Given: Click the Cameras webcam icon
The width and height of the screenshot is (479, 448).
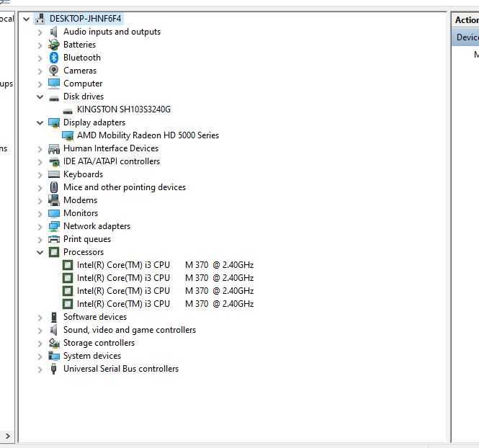Looking at the screenshot, I should 54,71.
